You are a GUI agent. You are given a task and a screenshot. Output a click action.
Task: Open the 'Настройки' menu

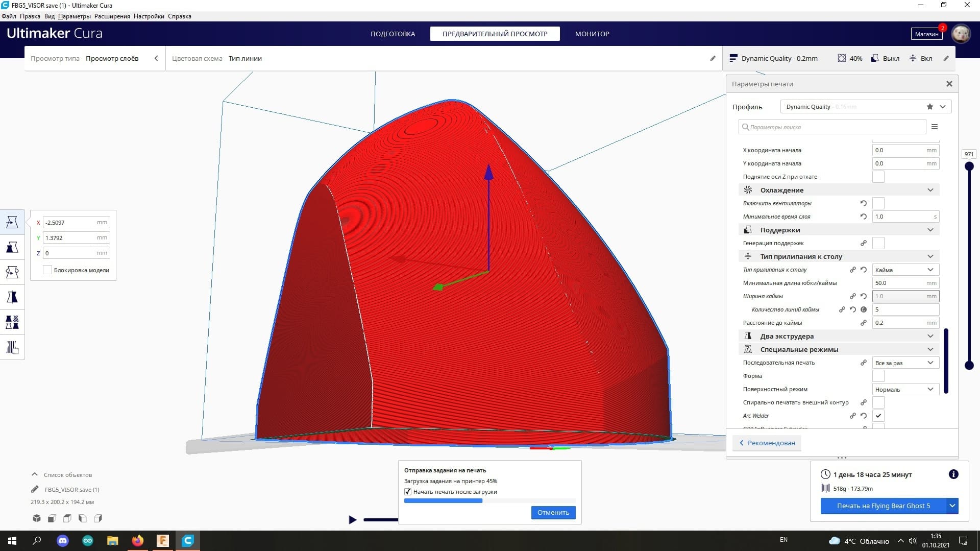149,16
